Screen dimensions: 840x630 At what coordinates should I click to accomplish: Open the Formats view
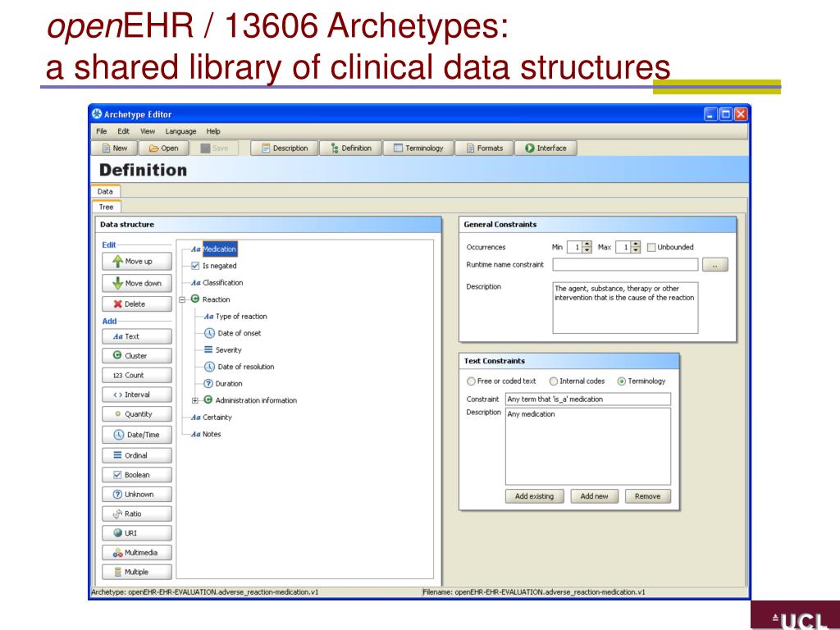pos(484,148)
